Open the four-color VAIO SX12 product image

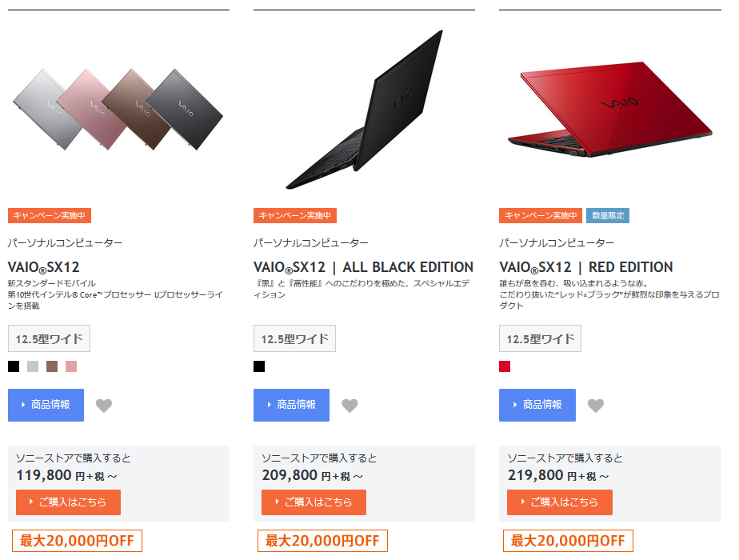click(x=118, y=110)
